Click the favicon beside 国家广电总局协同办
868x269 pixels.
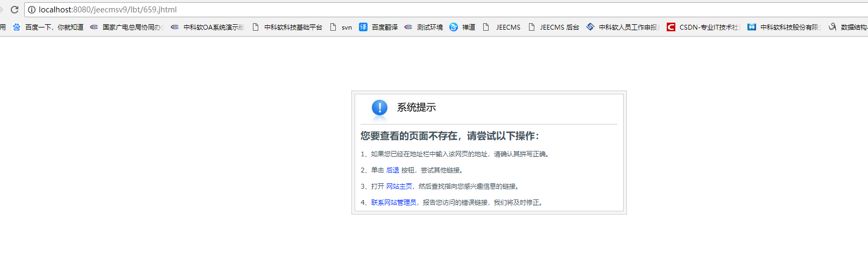(x=94, y=27)
